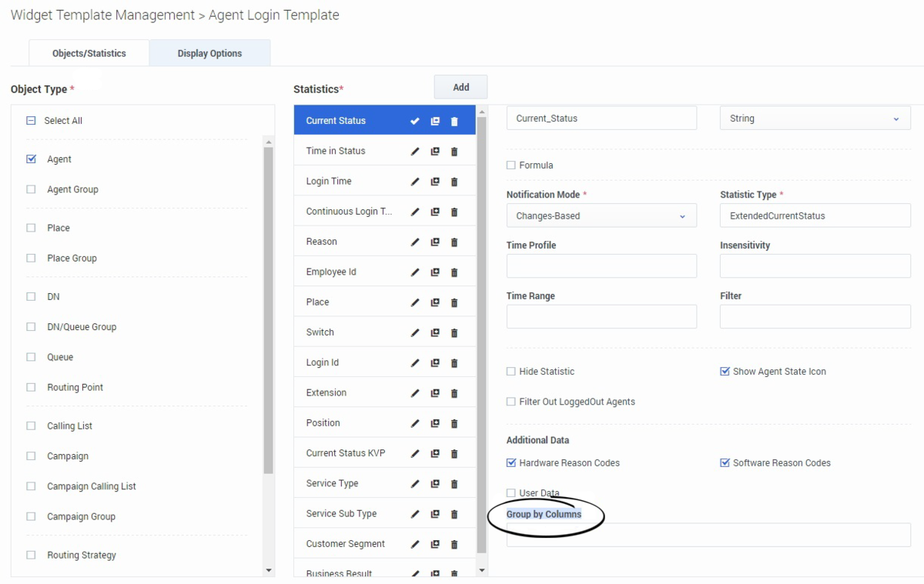Edit the Employee Id statistic

(415, 272)
